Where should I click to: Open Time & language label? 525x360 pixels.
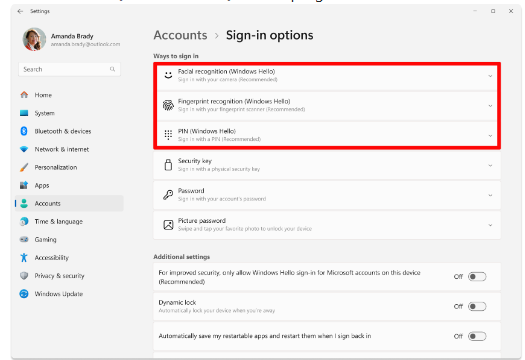pos(59,222)
